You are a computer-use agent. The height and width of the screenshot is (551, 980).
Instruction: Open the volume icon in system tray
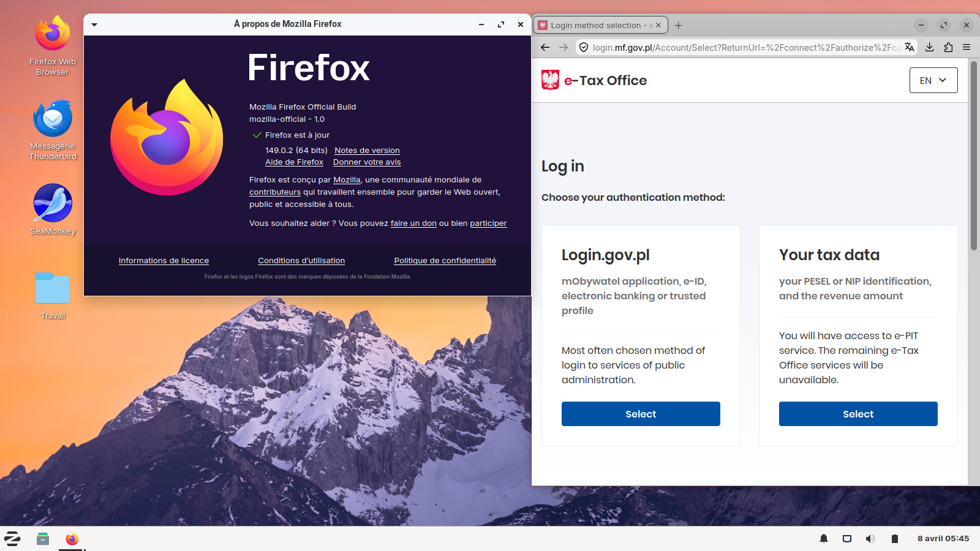pyautogui.click(x=870, y=539)
